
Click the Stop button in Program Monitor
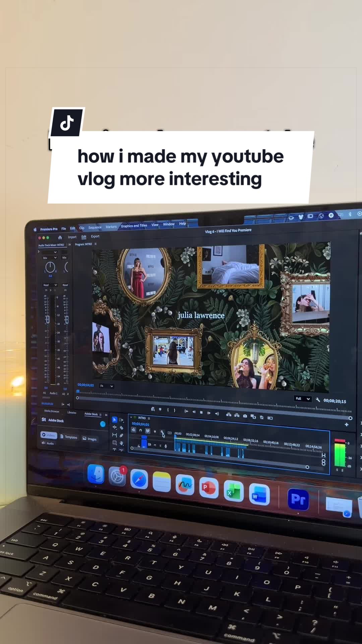point(201,412)
